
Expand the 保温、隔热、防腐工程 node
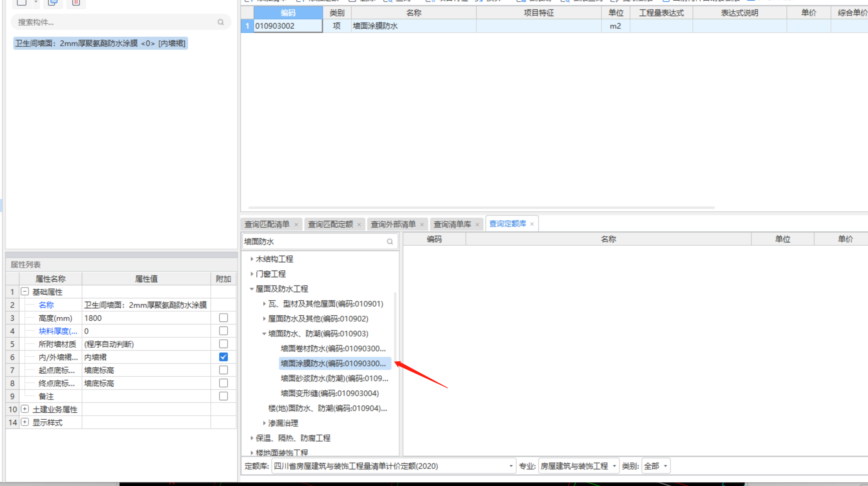pos(252,438)
